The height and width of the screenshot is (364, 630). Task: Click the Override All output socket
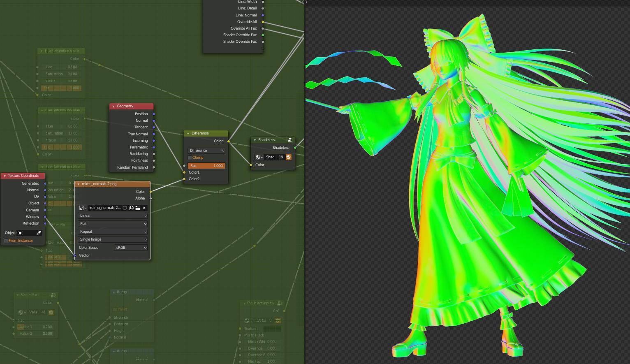[263, 22]
